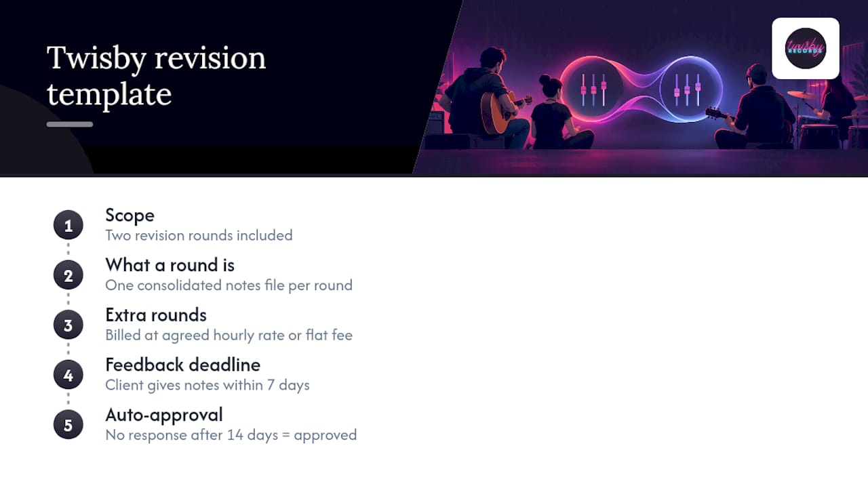Select the number 1 step circle
This screenshot has height=488, width=868.
tap(68, 226)
